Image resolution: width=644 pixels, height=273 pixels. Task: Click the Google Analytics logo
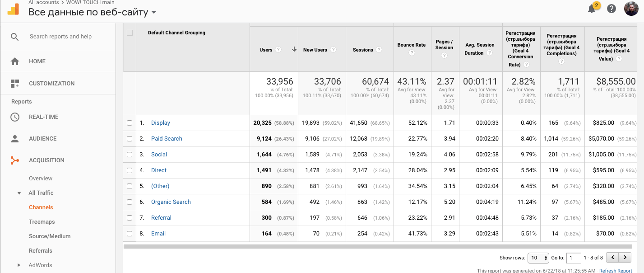point(14,9)
